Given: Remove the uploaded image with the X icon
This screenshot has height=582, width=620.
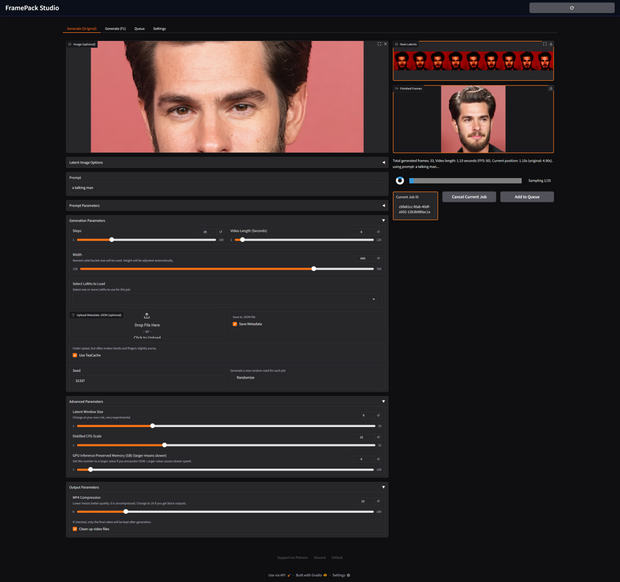Looking at the screenshot, I should [385, 44].
